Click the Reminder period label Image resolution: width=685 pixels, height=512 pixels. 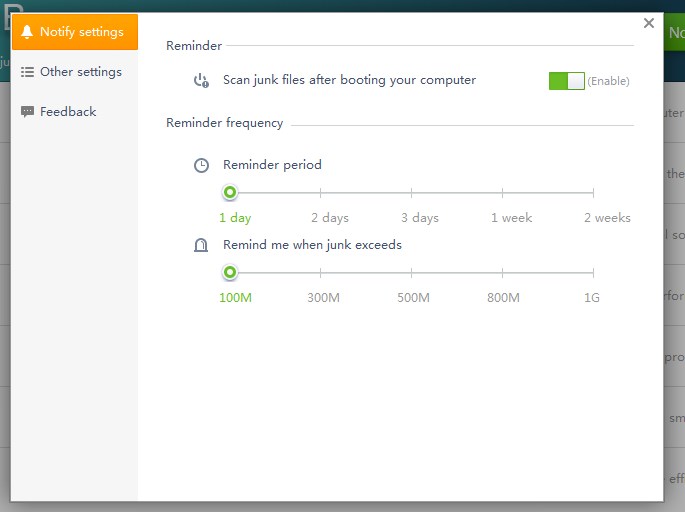[272, 165]
